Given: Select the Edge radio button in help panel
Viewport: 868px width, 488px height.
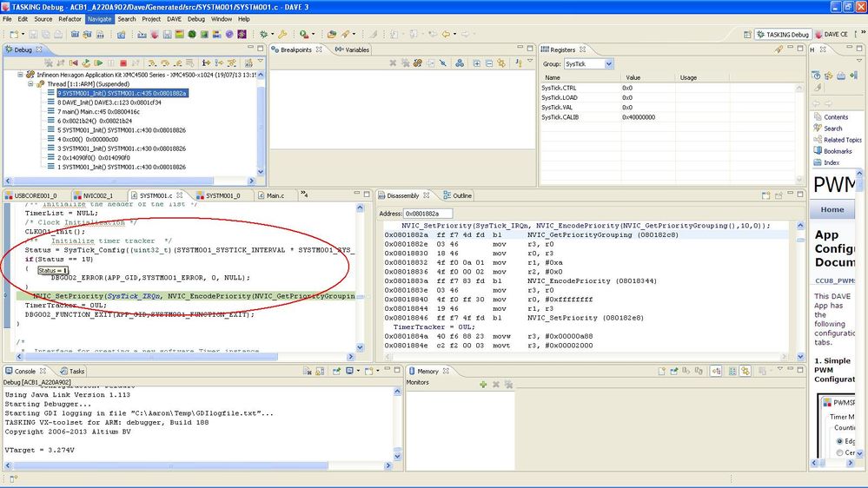Looking at the screenshot, I should point(840,441).
